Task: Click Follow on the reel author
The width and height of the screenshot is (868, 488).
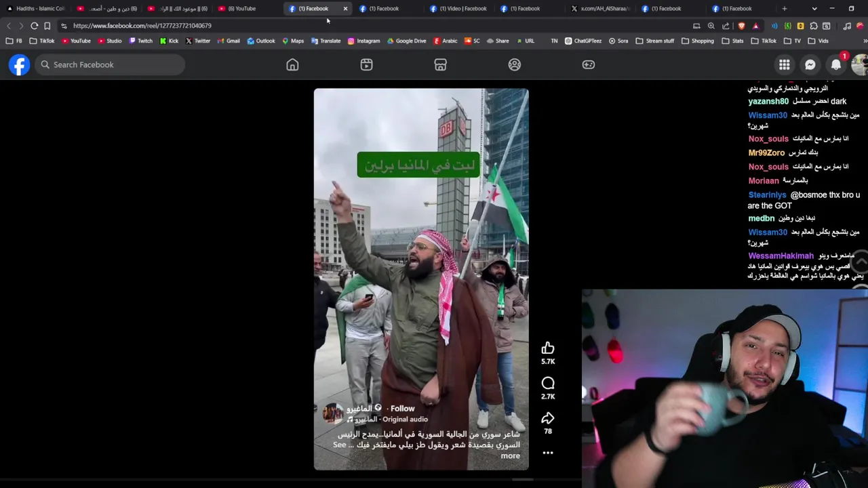Action: [x=402, y=409]
